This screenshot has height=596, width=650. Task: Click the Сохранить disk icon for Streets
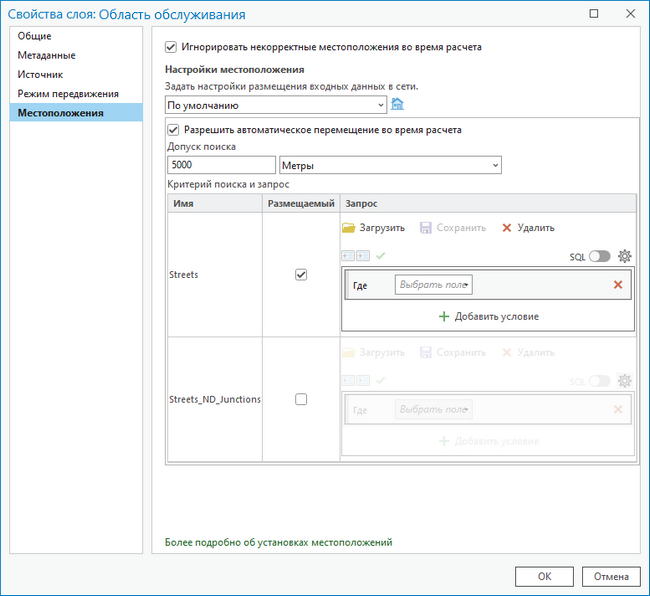[x=426, y=228]
